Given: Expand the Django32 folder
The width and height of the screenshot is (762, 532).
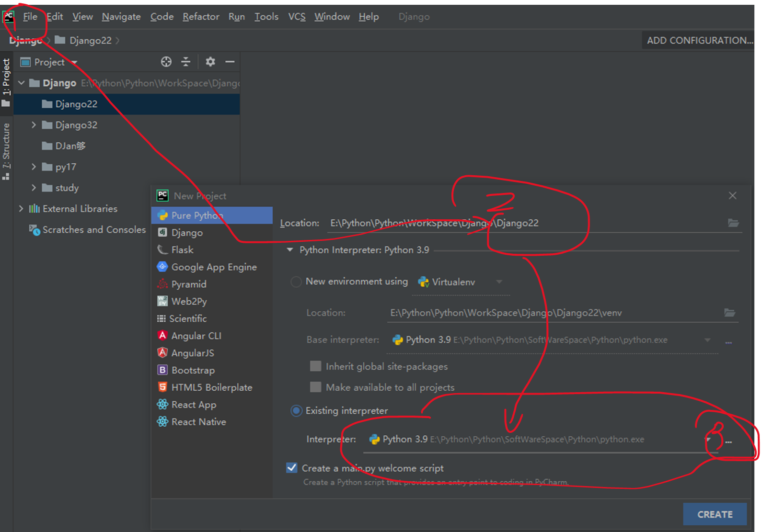Looking at the screenshot, I should point(34,125).
